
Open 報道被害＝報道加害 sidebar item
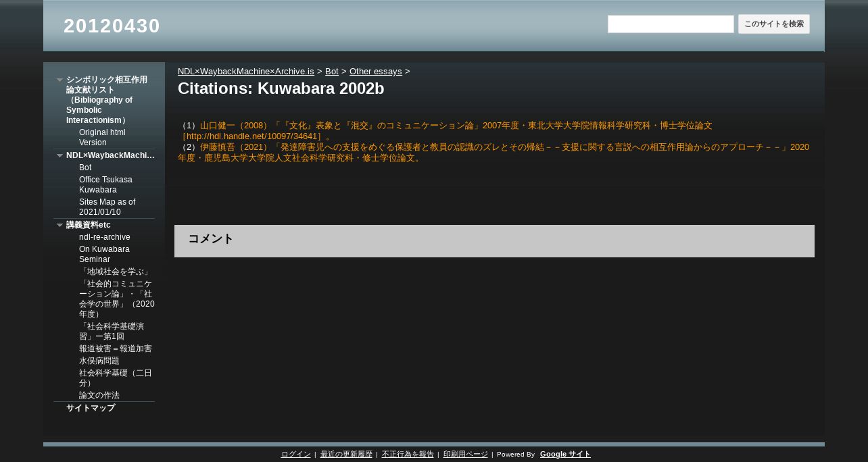116,349
